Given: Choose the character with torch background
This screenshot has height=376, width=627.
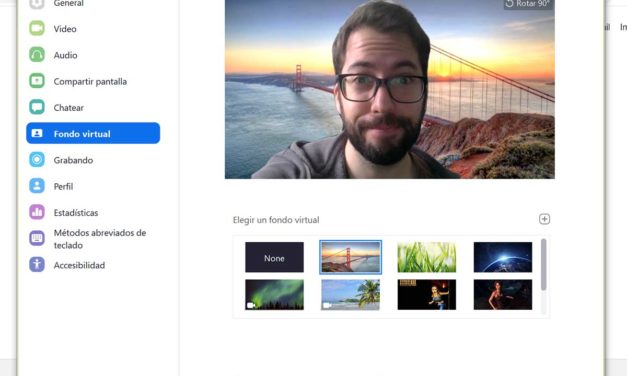Looking at the screenshot, I should click(x=427, y=295).
